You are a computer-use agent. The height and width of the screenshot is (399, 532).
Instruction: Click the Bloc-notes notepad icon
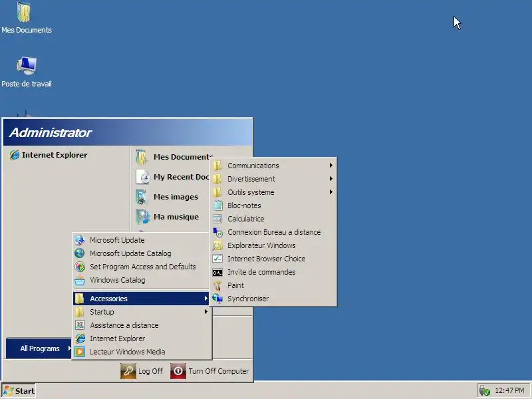(x=217, y=205)
